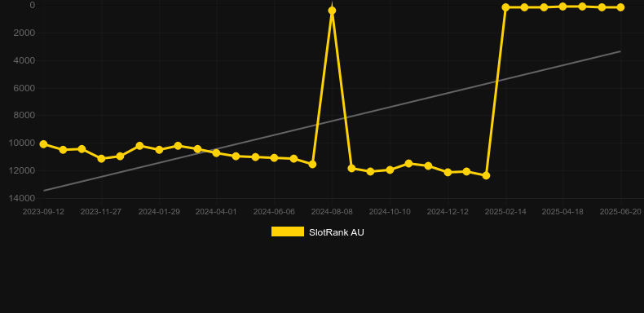
Task: Toggle the SlotRank AU legend yellow swatch
Action: pos(288,231)
